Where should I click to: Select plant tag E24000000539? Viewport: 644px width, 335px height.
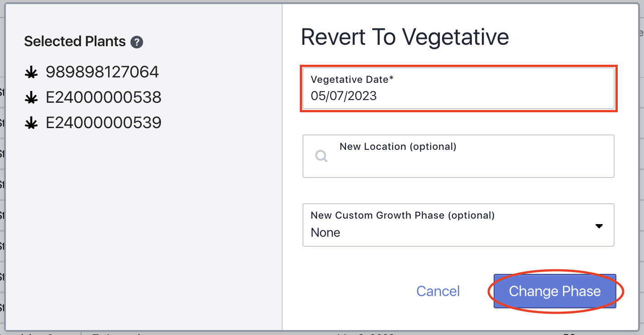point(104,123)
